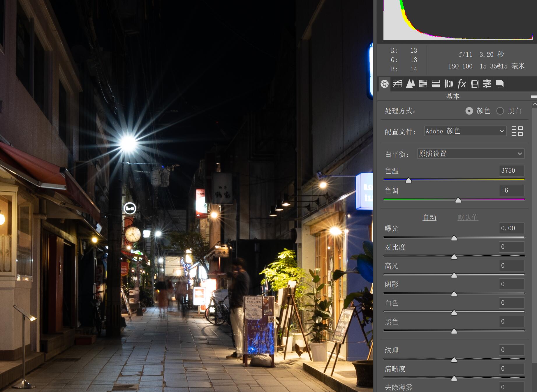Click the 自动 (Auto) link
Image resolution: width=537 pixels, height=392 pixels.
pos(429,218)
